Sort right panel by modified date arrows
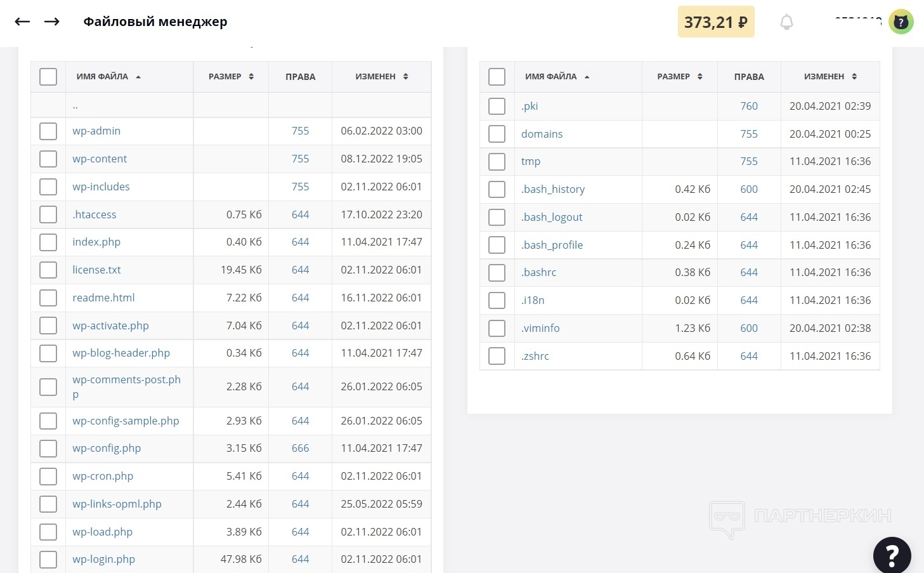 pyautogui.click(x=854, y=77)
